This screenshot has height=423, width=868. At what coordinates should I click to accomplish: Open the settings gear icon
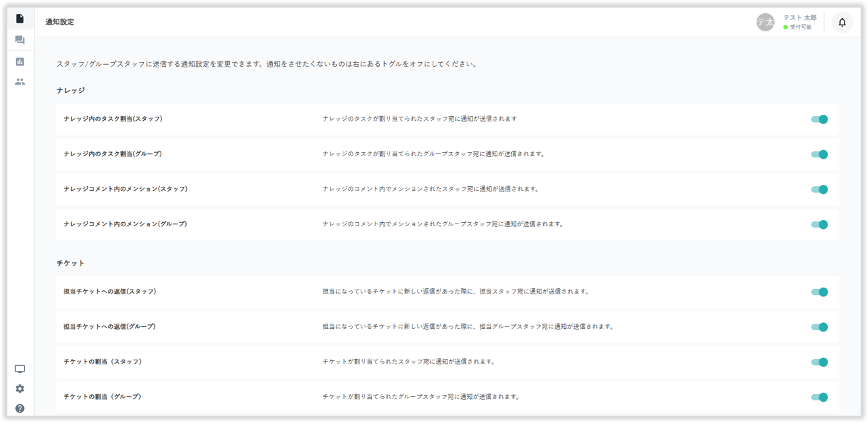coord(20,388)
